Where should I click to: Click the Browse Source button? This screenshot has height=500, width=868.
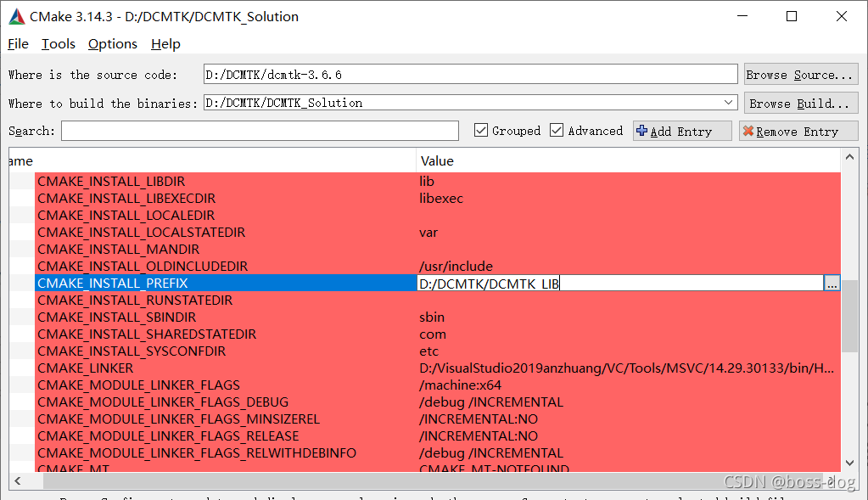799,74
